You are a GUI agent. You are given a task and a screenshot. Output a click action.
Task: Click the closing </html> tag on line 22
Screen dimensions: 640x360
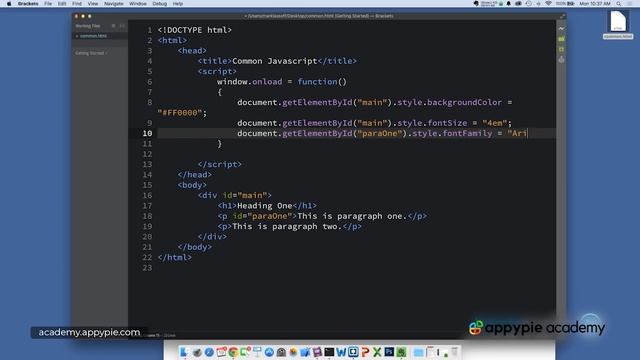175,258
